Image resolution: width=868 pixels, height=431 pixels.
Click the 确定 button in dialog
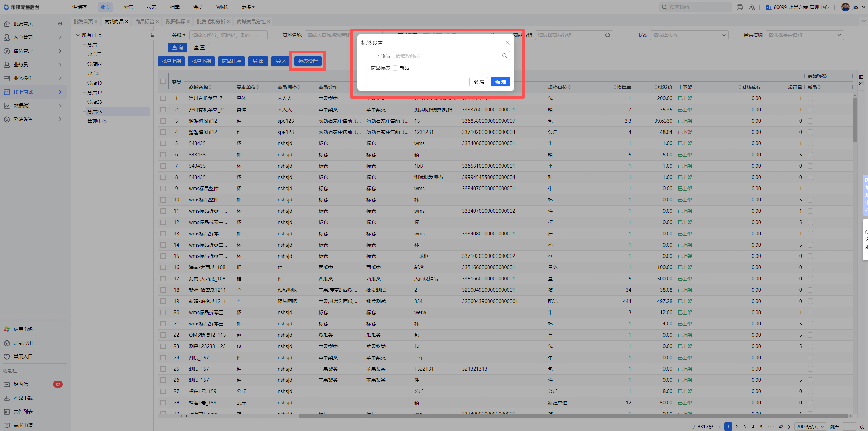point(500,82)
